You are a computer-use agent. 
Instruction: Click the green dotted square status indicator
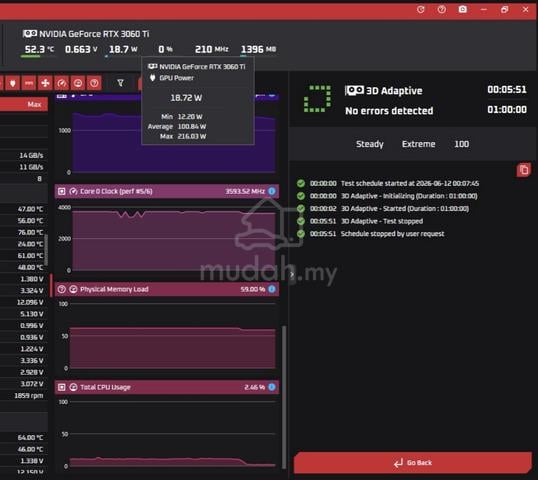coord(317,99)
